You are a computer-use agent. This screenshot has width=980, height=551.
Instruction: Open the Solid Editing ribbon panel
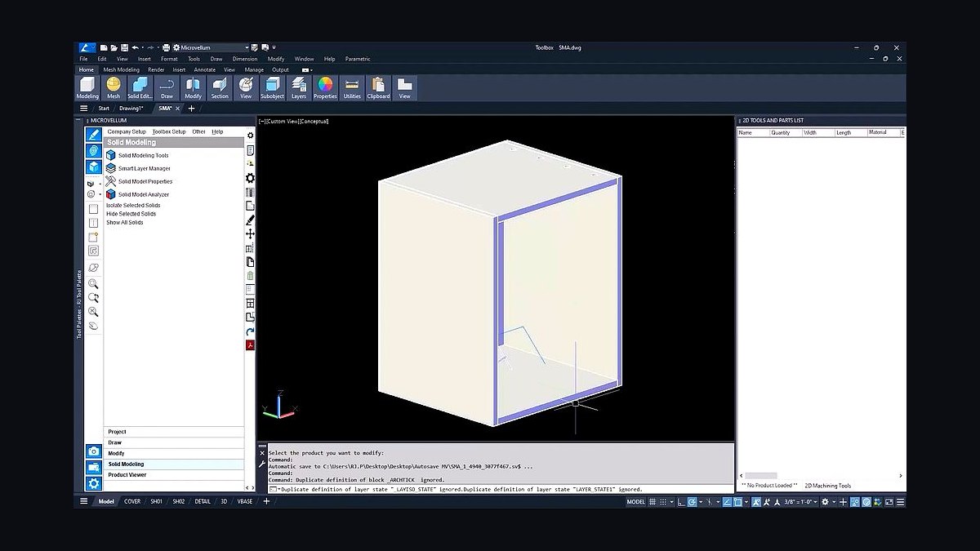140,87
